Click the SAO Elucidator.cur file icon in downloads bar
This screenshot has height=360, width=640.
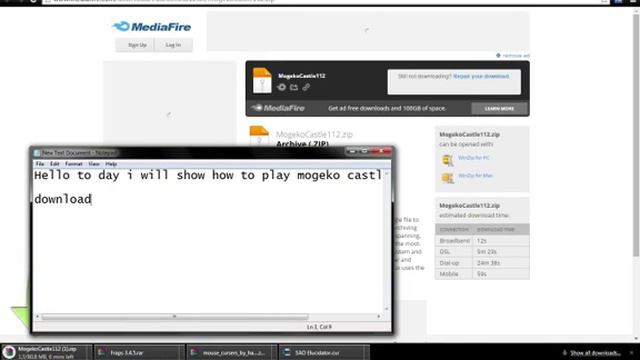(x=287, y=352)
